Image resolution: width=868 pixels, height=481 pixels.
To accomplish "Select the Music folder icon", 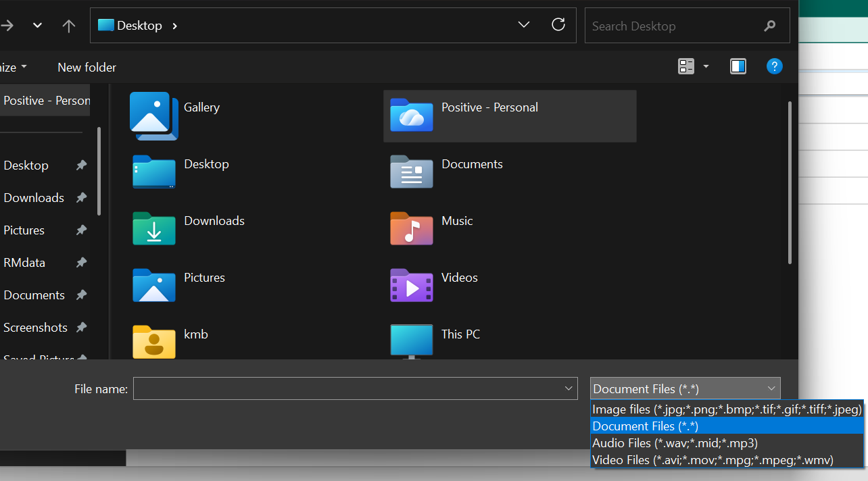I will click(x=411, y=228).
